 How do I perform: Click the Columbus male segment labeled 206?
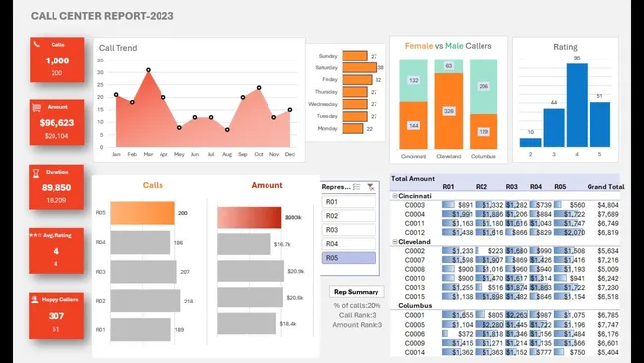[483, 86]
